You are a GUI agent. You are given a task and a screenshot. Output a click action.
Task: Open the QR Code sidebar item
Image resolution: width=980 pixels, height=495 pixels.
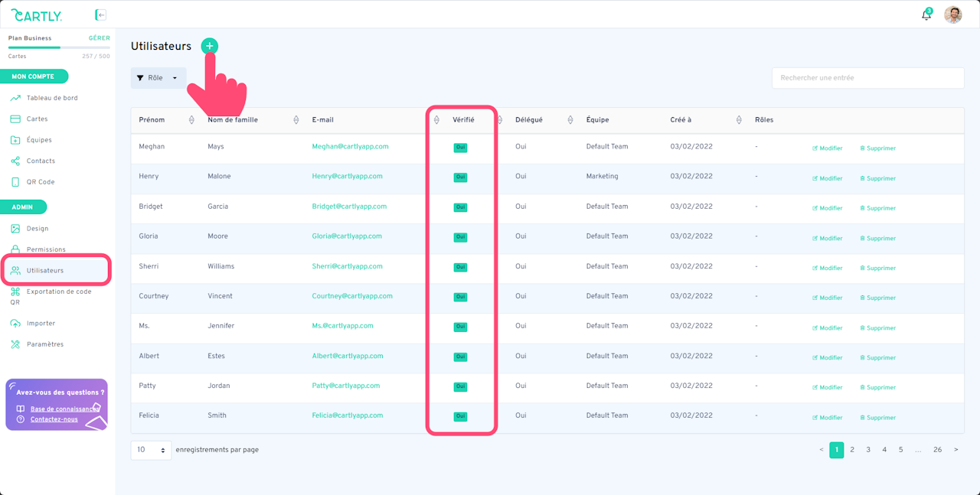(x=41, y=182)
